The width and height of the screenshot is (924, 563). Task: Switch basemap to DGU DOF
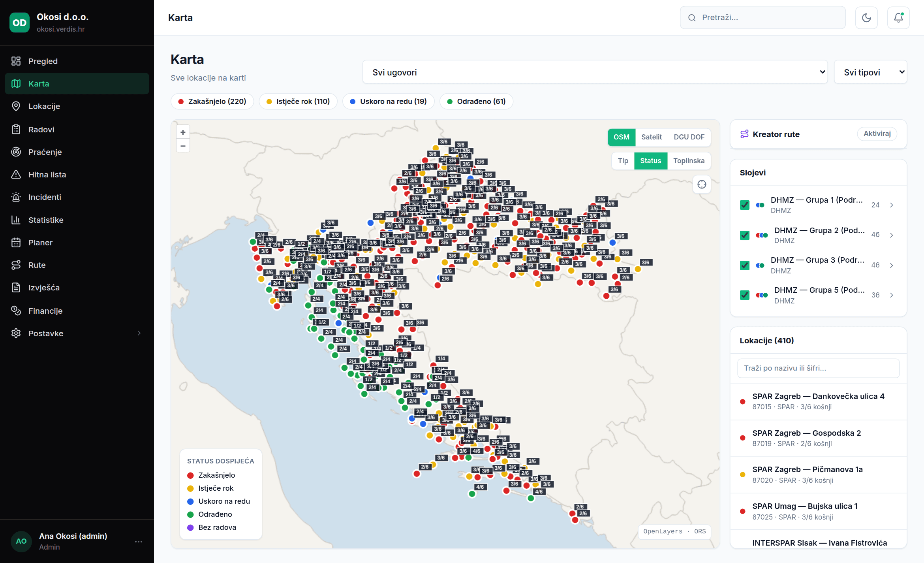tap(689, 137)
